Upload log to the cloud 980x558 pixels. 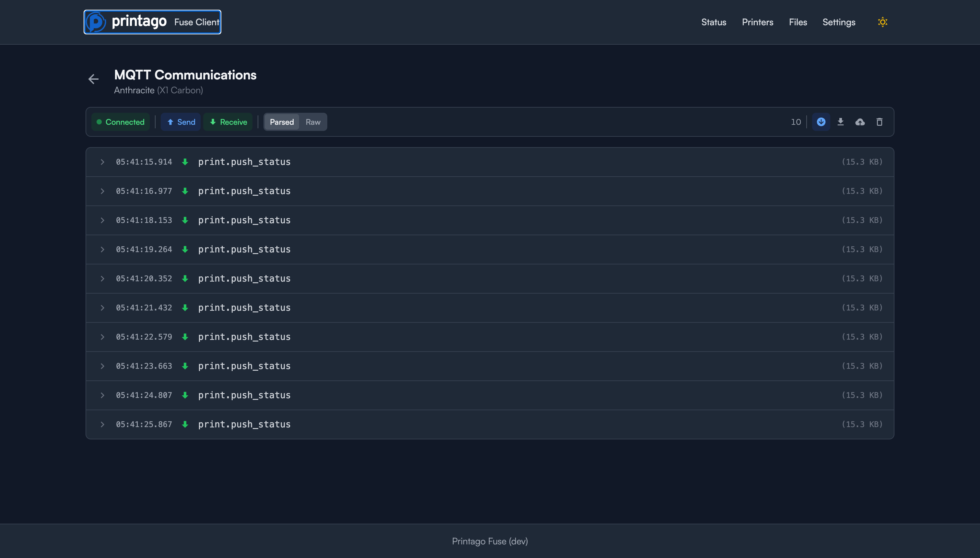[860, 122]
